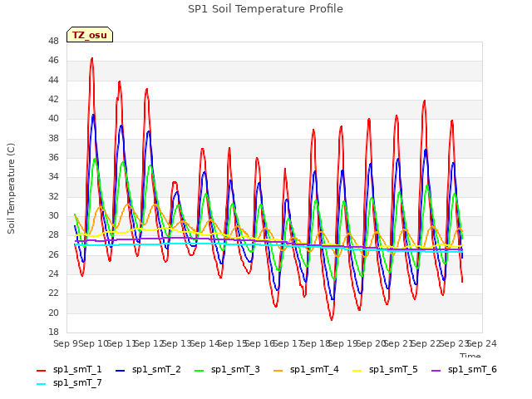
Task: Click the 20 tick on the y-axis
Action: pos(53,313)
